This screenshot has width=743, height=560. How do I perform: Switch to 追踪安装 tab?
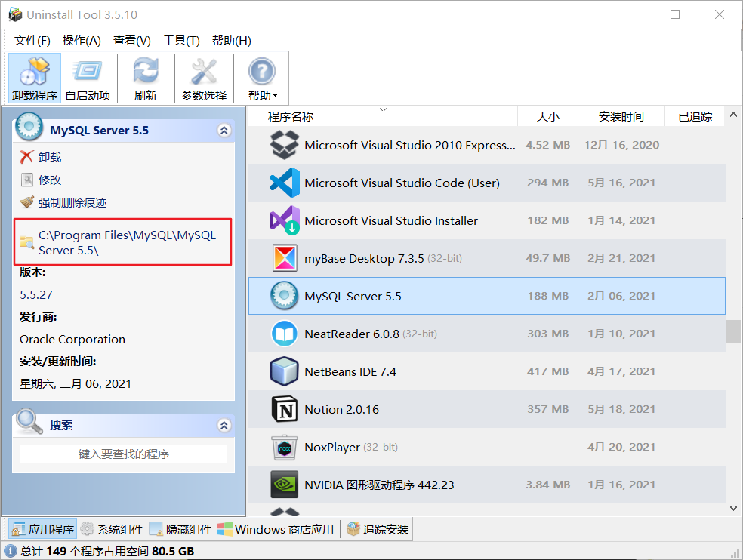378,529
